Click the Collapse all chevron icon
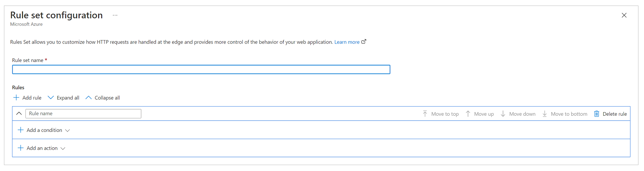644x171 pixels. pyautogui.click(x=89, y=98)
